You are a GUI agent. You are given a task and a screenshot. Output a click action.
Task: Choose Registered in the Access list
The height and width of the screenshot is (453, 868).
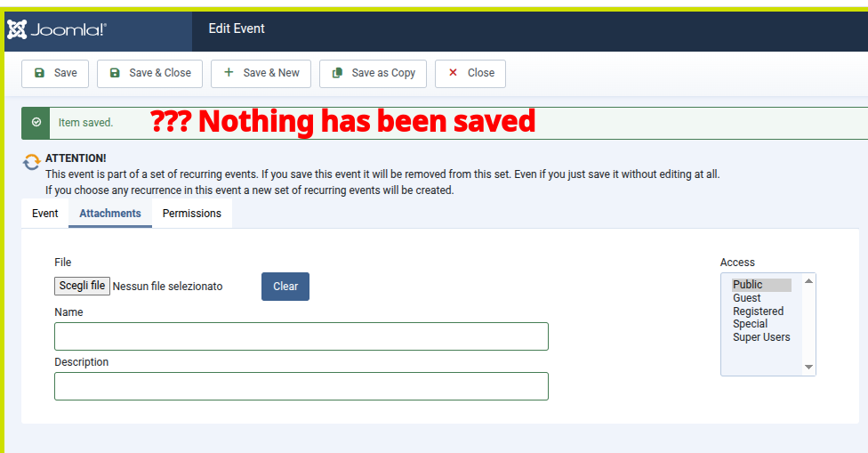tap(758, 311)
